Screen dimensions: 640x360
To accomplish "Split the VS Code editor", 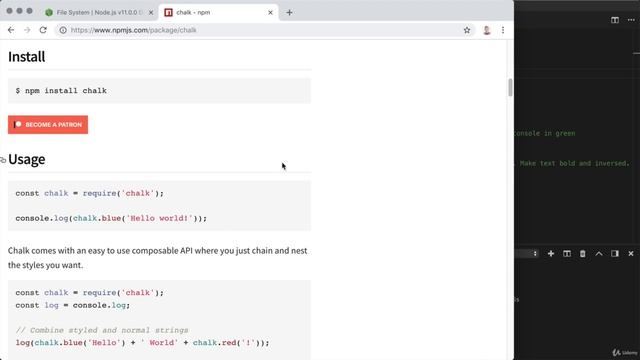I will pos(615,20).
